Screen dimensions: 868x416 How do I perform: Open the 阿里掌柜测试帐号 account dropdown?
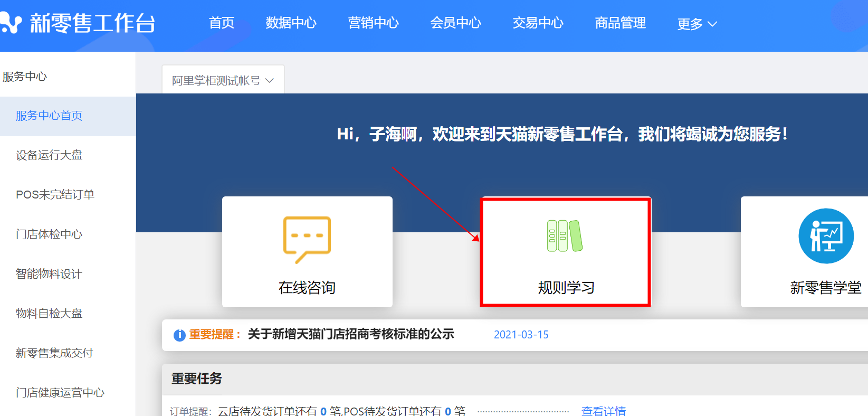pos(223,80)
